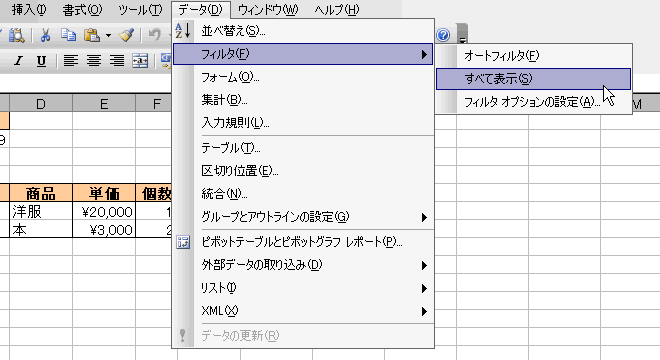Open the 挿入(I) menu
The image size is (660, 360).
click(x=29, y=10)
